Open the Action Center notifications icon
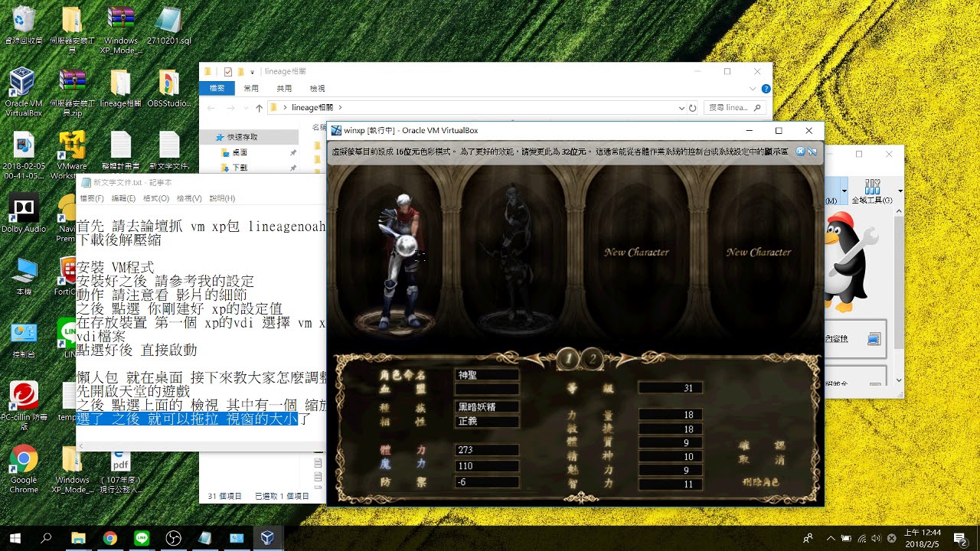 click(x=962, y=538)
